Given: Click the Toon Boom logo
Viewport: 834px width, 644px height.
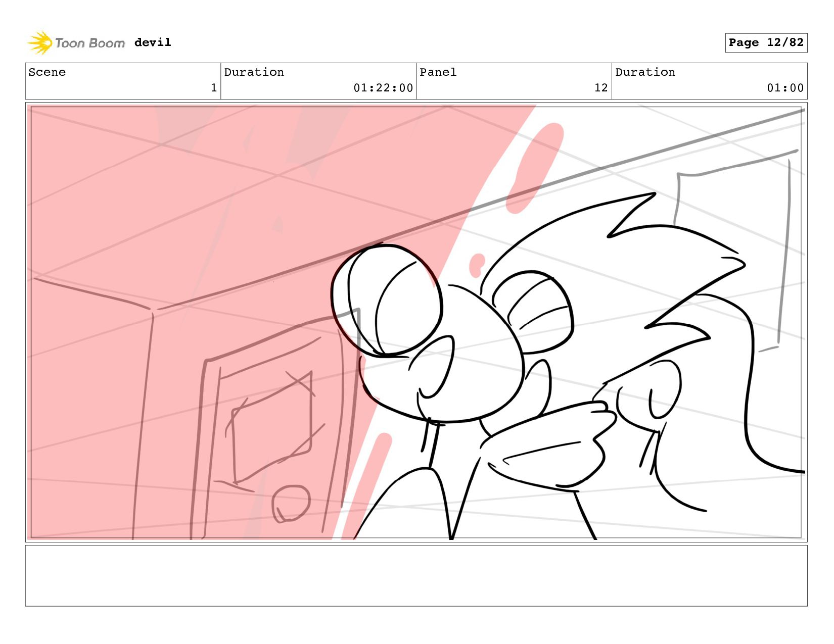Looking at the screenshot, I should pos(76,43).
